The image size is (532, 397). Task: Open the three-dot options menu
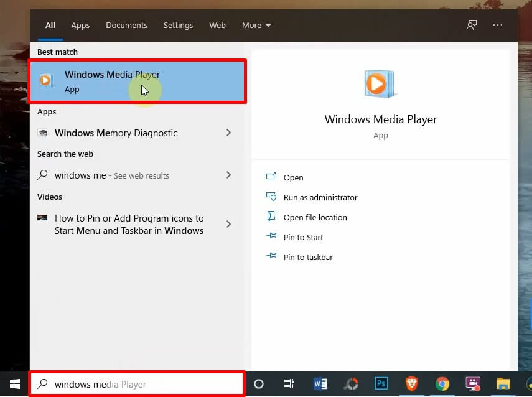coord(497,25)
